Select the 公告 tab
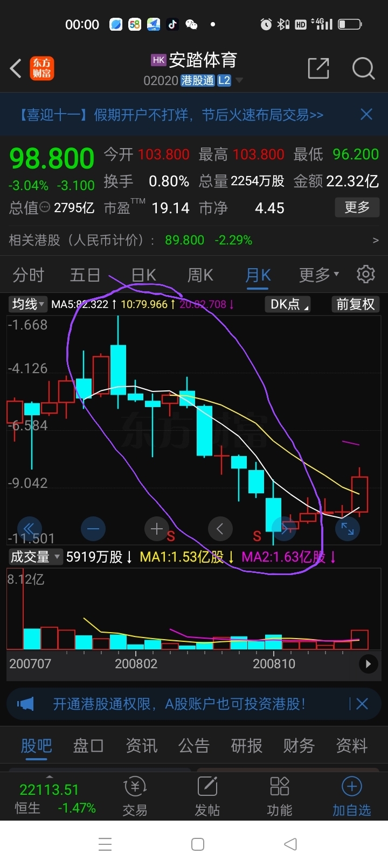Image resolution: width=388 pixels, height=868 pixels. pos(194,746)
